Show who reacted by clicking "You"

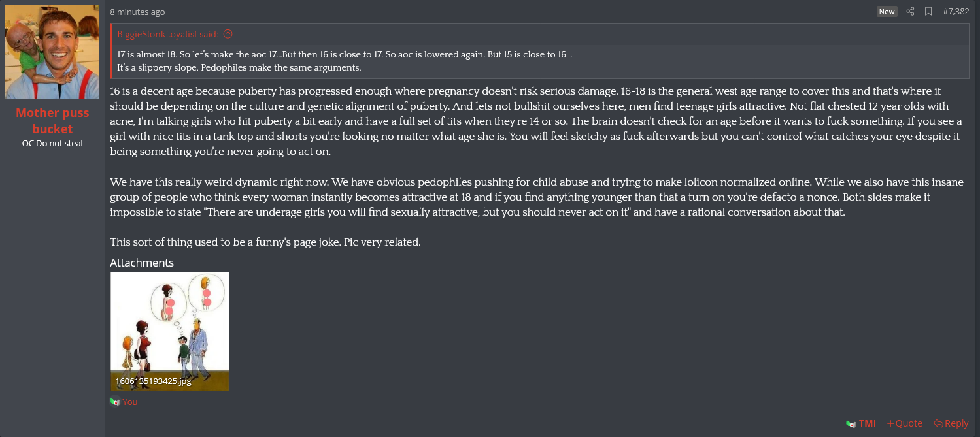point(130,402)
